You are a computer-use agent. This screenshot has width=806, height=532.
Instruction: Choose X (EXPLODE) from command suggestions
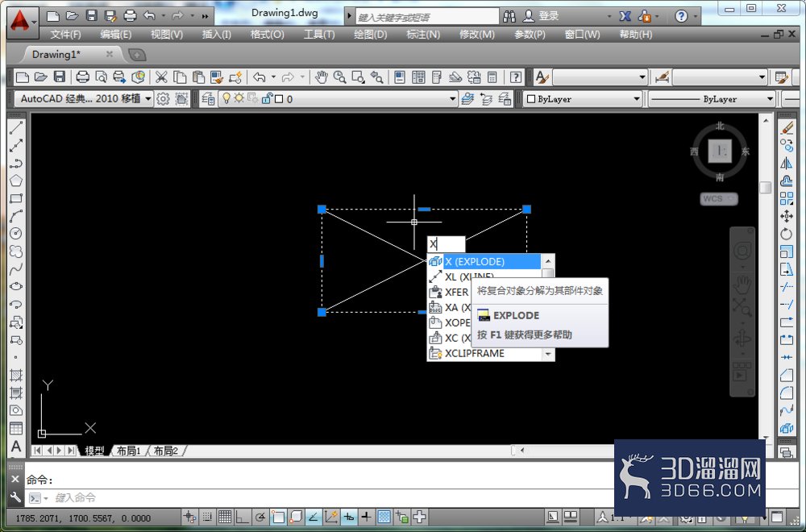click(484, 262)
